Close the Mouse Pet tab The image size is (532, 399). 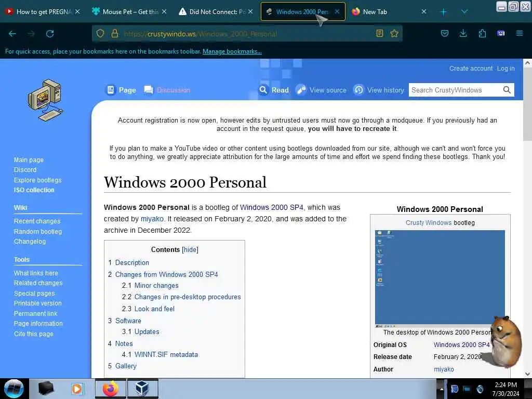pyautogui.click(x=164, y=11)
